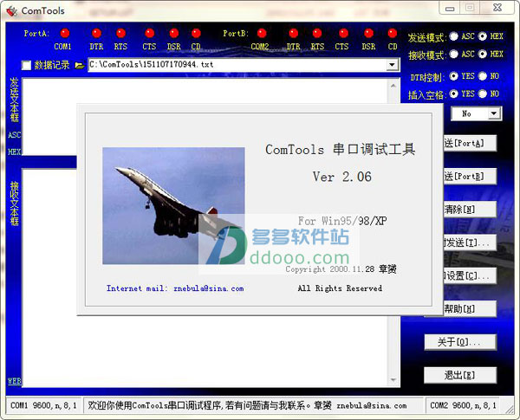
Task: Click the 送[PortA] send button
Action: tap(470, 143)
